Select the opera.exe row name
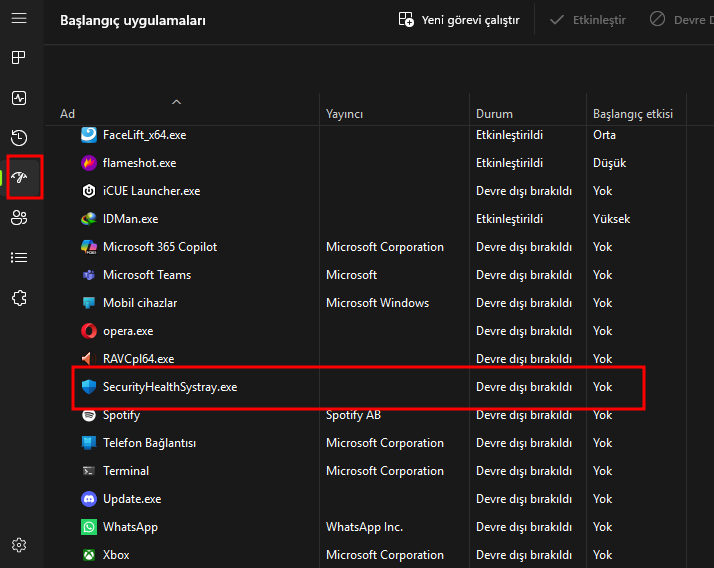Screen dimensions: 714x568 [x=128, y=331]
